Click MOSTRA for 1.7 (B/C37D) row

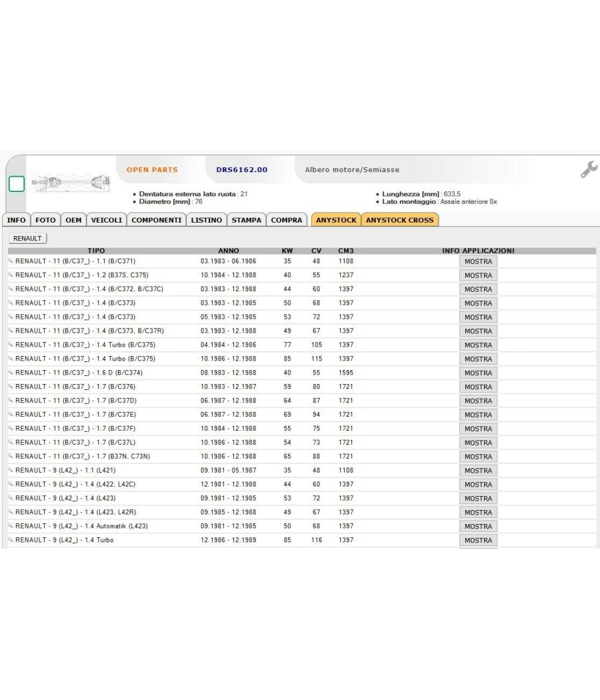(x=478, y=401)
